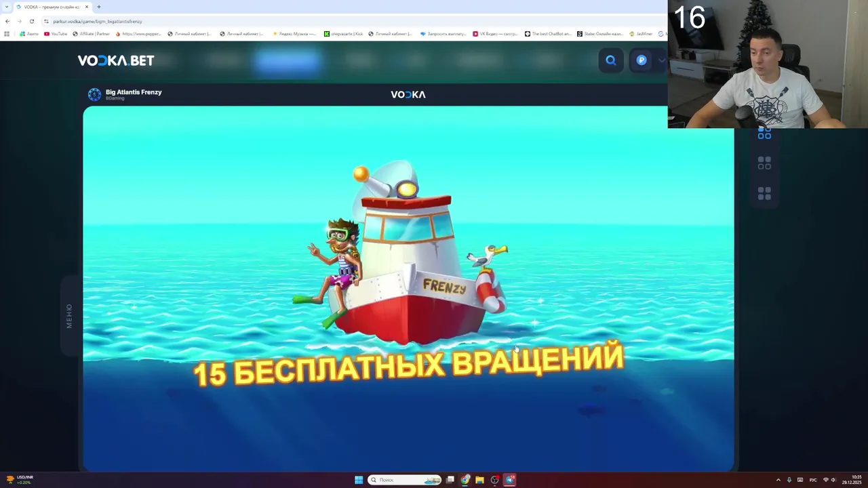
Task: Open the Windows Start menu
Action: (359, 480)
